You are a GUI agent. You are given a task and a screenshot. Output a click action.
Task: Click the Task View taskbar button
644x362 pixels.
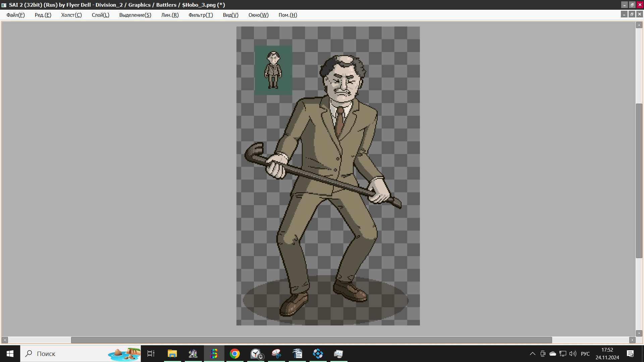151,354
